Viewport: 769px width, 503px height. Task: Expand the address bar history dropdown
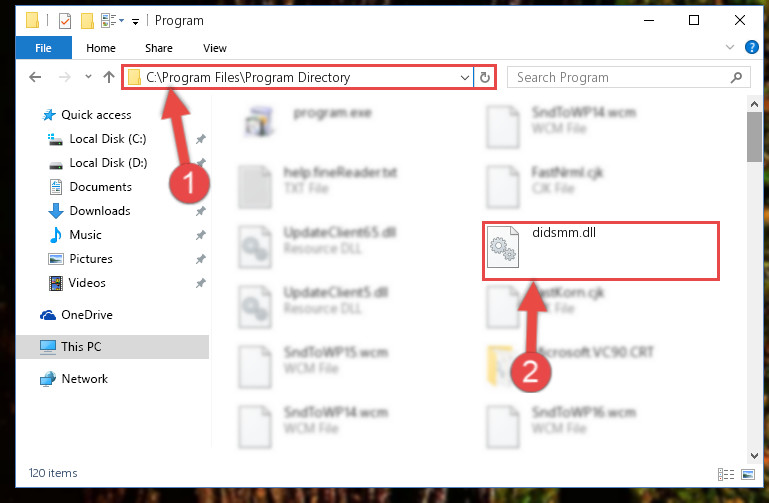(464, 77)
